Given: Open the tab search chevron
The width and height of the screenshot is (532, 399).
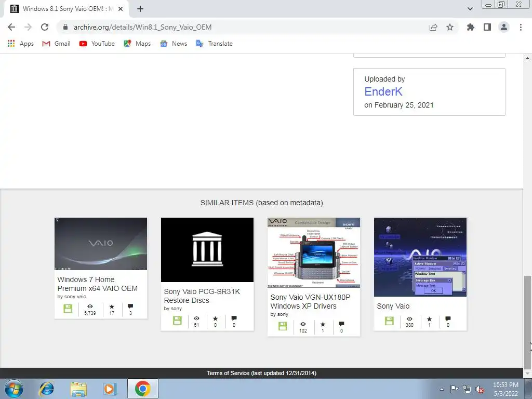Looking at the screenshot, I should (470, 9).
